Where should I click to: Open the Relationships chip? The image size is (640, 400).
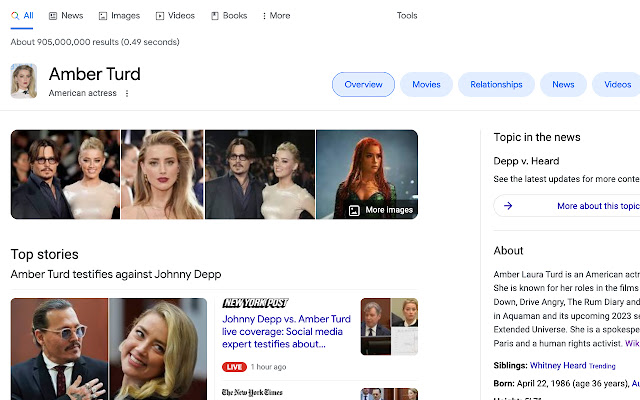pos(496,85)
